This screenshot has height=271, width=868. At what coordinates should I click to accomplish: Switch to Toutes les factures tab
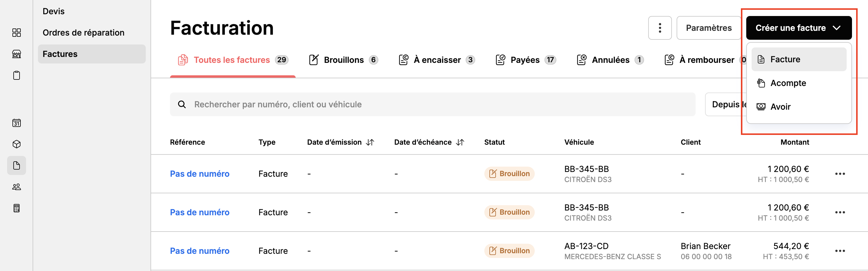(x=233, y=60)
